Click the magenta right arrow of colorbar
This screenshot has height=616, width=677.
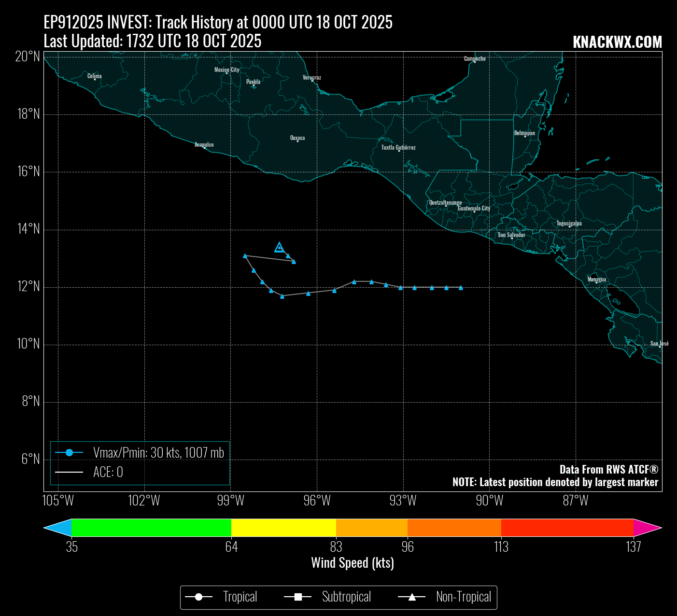647,528
